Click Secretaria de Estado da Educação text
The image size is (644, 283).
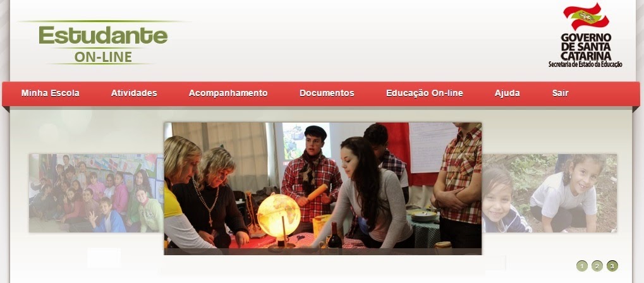(x=585, y=64)
